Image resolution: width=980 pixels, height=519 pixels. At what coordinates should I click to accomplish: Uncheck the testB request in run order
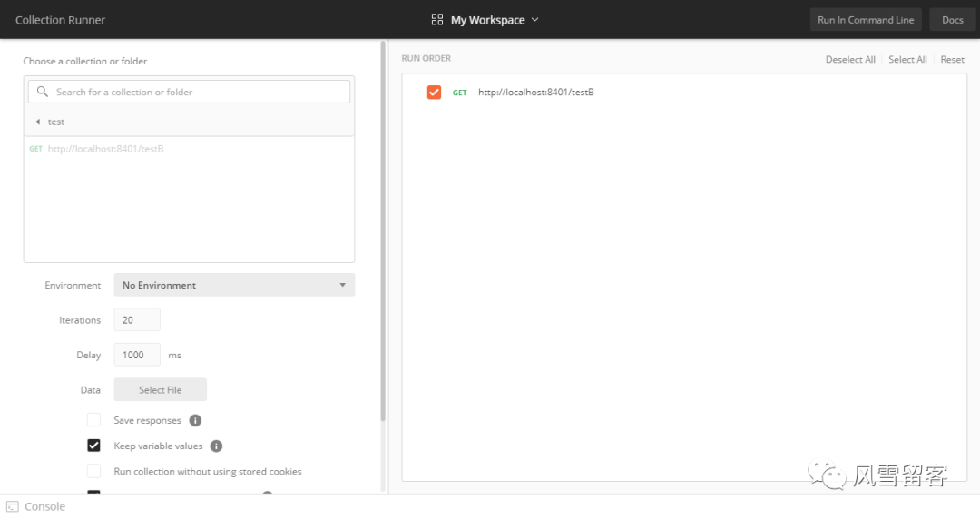(434, 92)
